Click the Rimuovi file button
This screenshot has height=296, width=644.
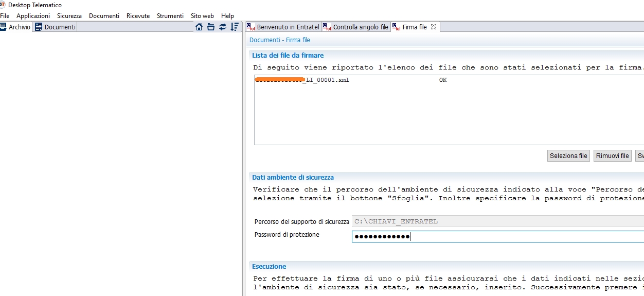612,156
